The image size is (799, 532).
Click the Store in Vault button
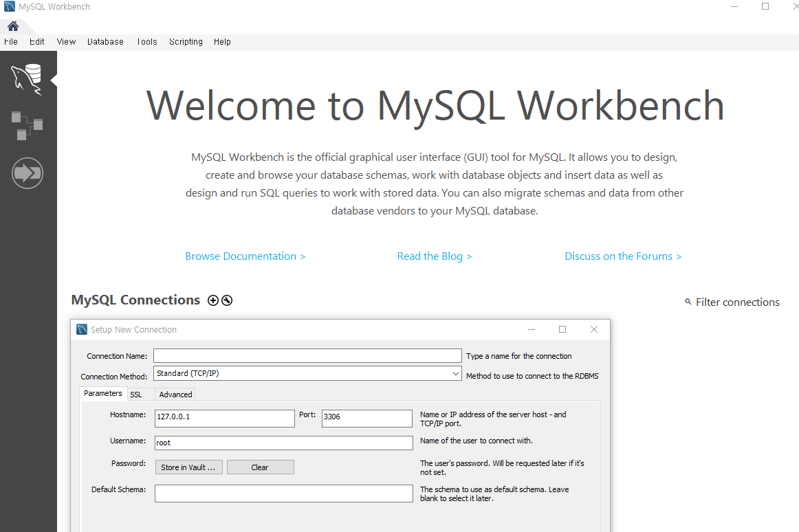(x=188, y=467)
